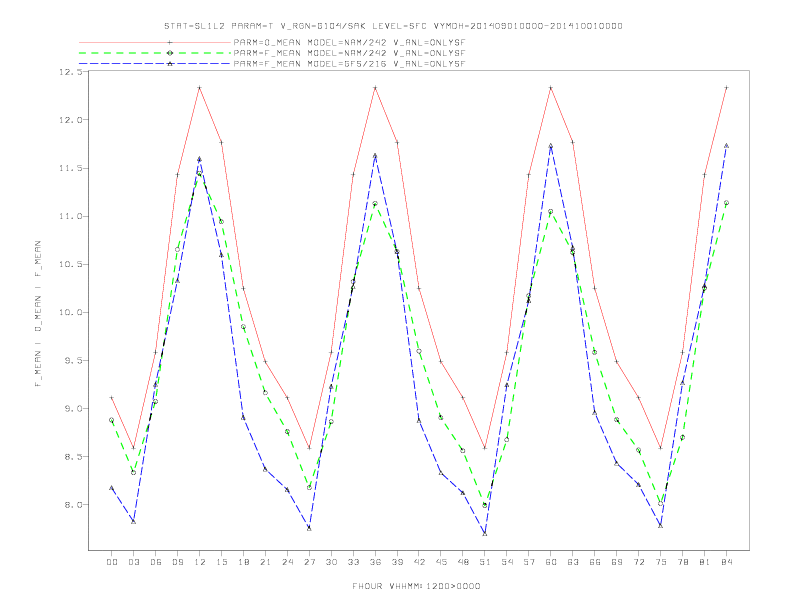
Task: Click the x-axis tick label 54
Action: pos(507,562)
